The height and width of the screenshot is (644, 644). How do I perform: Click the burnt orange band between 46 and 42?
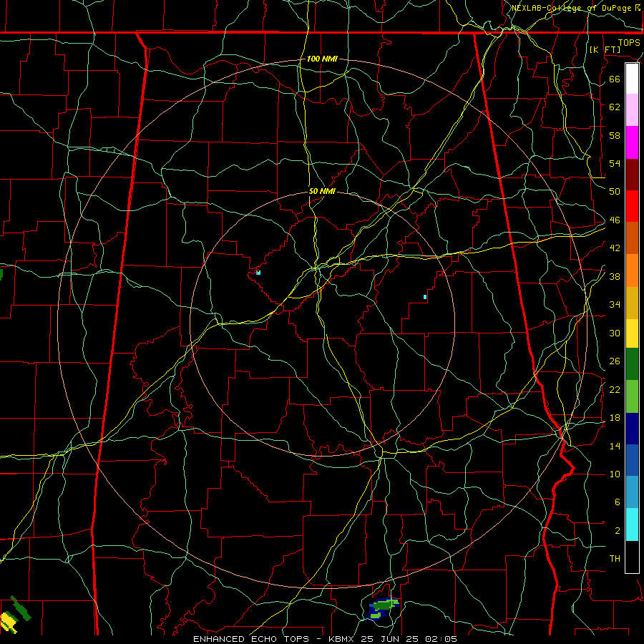(x=632, y=238)
